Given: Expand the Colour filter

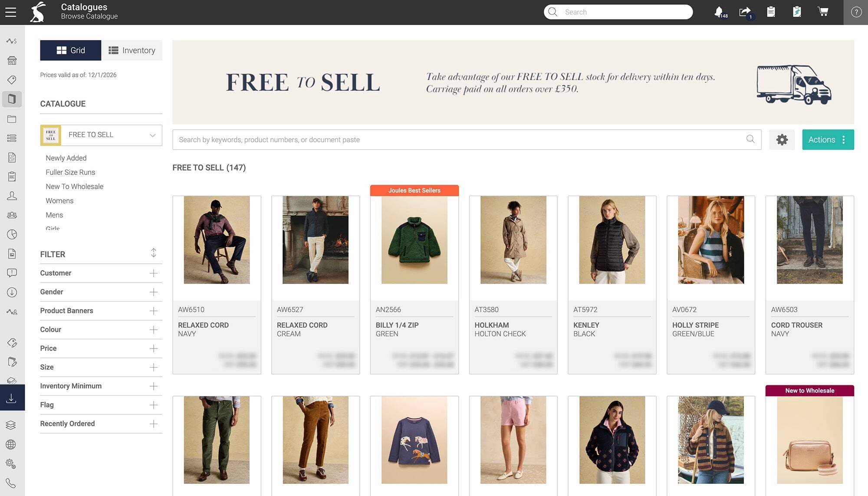Looking at the screenshot, I should (154, 330).
